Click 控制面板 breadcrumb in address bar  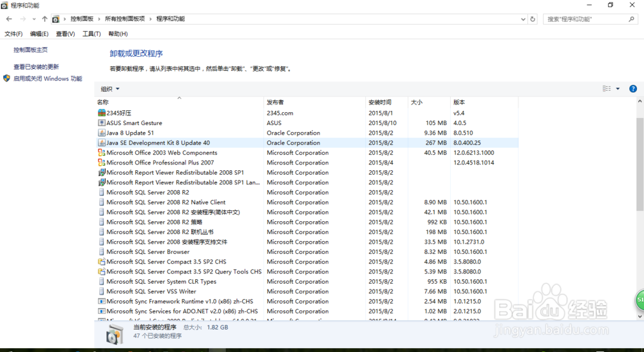[x=82, y=19]
